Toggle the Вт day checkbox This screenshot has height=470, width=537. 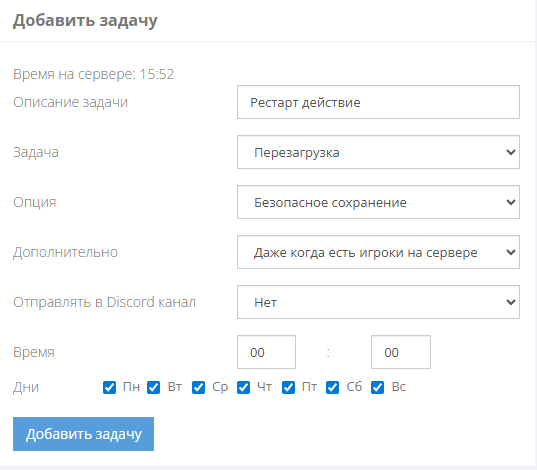pos(153,387)
